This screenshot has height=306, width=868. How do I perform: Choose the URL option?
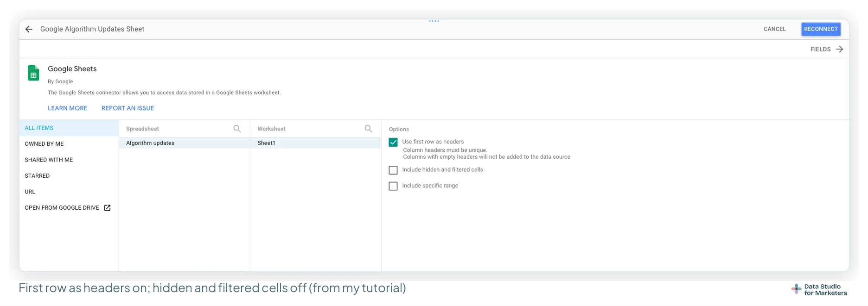[x=69, y=192]
